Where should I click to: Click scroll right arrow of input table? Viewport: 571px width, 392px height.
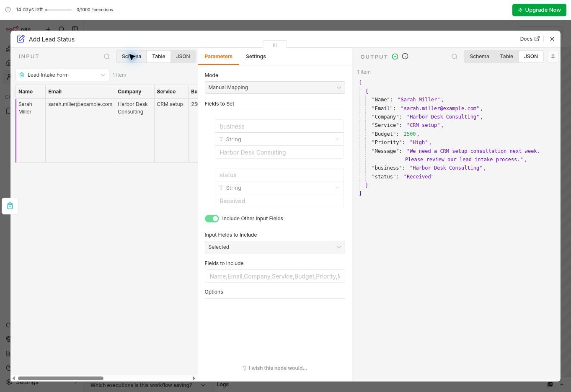click(x=194, y=378)
